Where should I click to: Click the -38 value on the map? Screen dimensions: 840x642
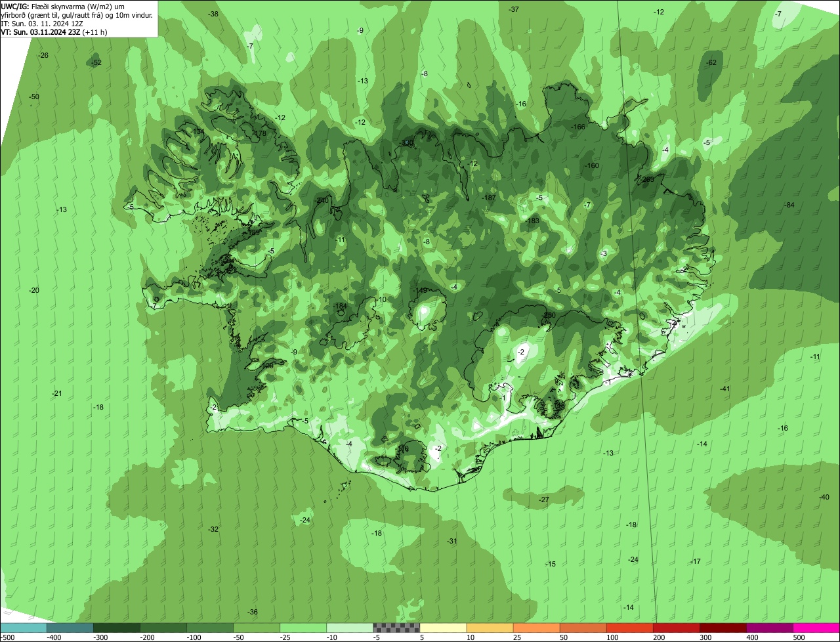(213, 14)
